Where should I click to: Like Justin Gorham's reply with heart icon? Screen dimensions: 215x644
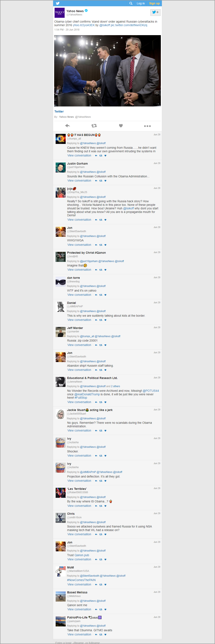(x=105, y=181)
